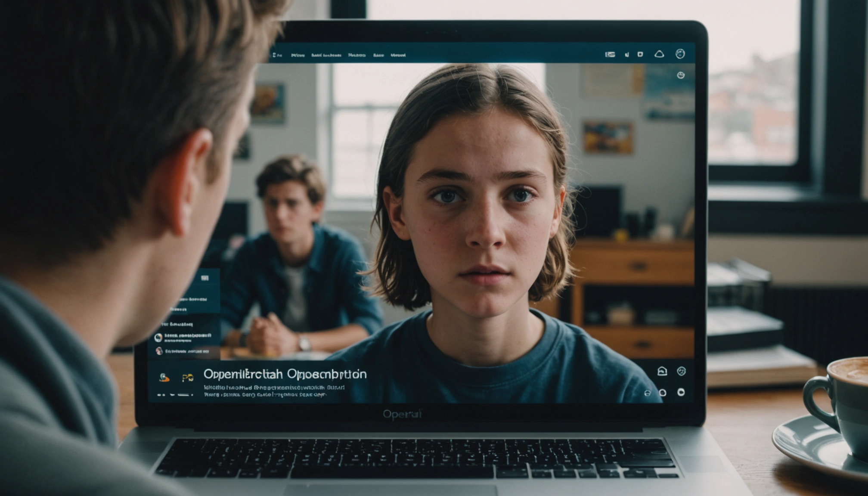Click the yellow "PD" icon beside the caption title

(187, 378)
